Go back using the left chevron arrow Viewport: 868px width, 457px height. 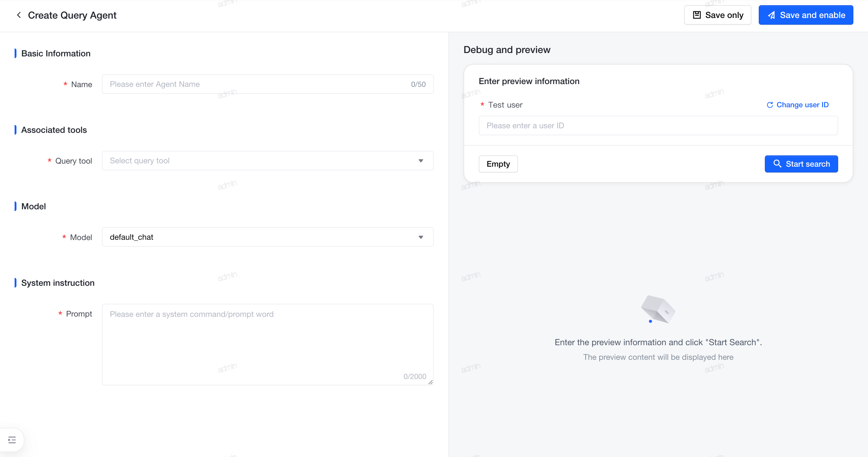[19, 15]
